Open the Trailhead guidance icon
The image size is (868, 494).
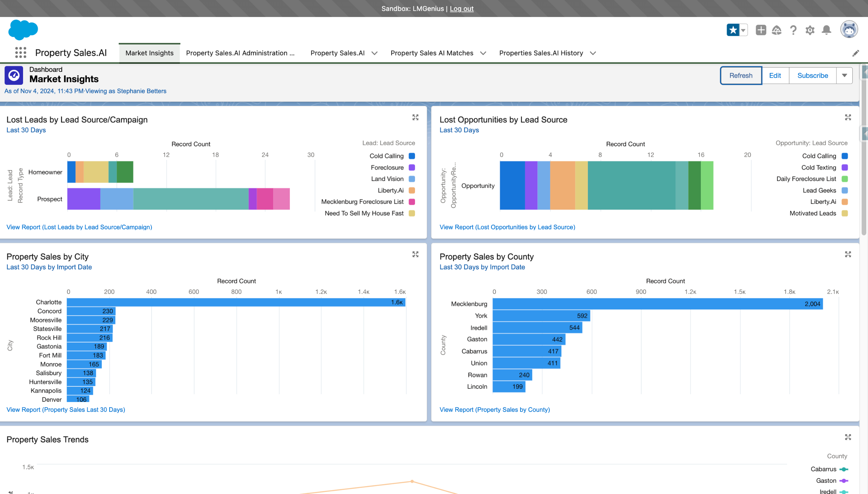tap(776, 30)
